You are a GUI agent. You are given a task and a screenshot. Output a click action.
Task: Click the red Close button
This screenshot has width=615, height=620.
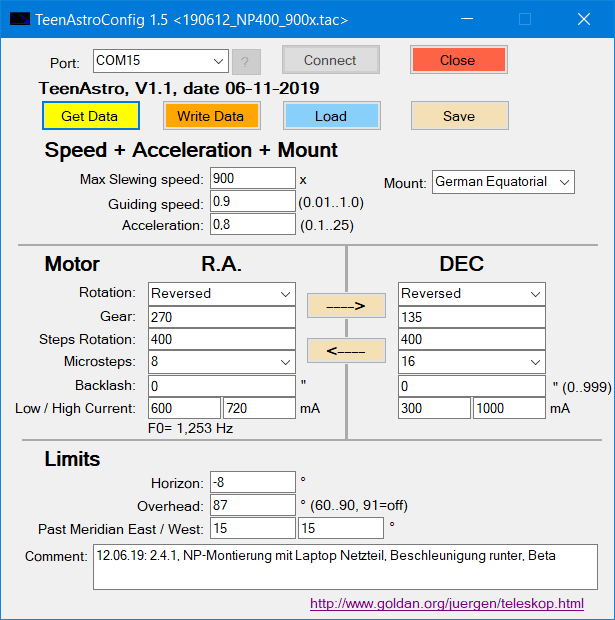(x=458, y=60)
